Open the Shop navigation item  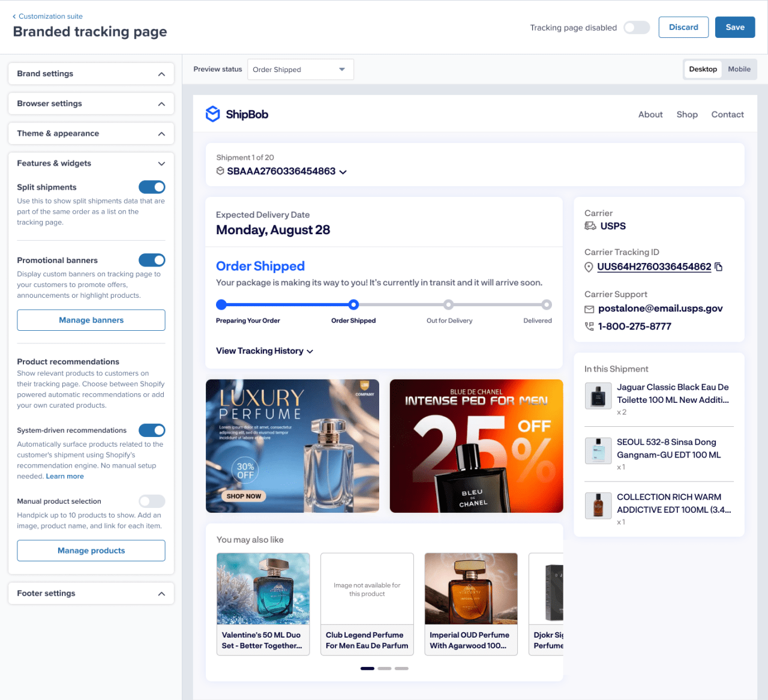coord(687,115)
